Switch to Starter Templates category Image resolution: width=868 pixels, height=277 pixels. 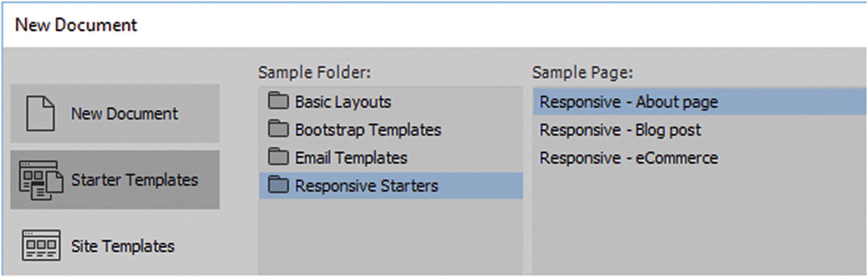[x=134, y=180]
